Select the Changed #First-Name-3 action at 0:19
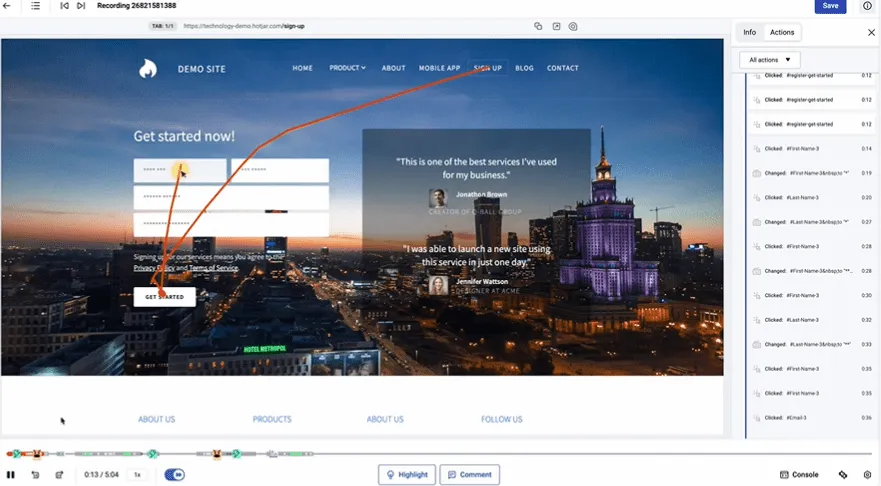 812,173
